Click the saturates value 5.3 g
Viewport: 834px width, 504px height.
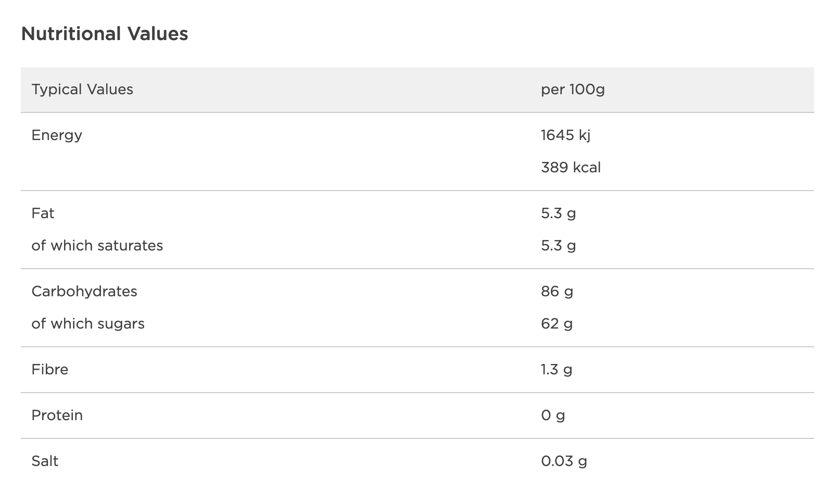(x=558, y=246)
